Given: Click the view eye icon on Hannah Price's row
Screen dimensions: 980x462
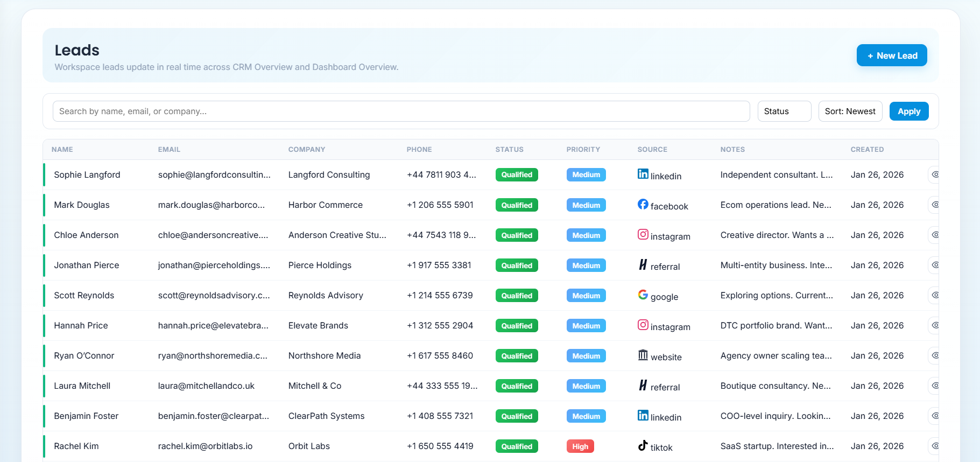Looking at the screenshot, I should click(x=935, y=325).
